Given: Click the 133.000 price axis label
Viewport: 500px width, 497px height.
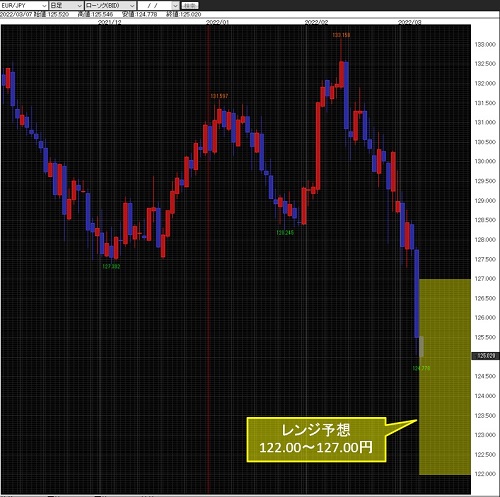Looking at the screenshot, I should click(485, 44).
